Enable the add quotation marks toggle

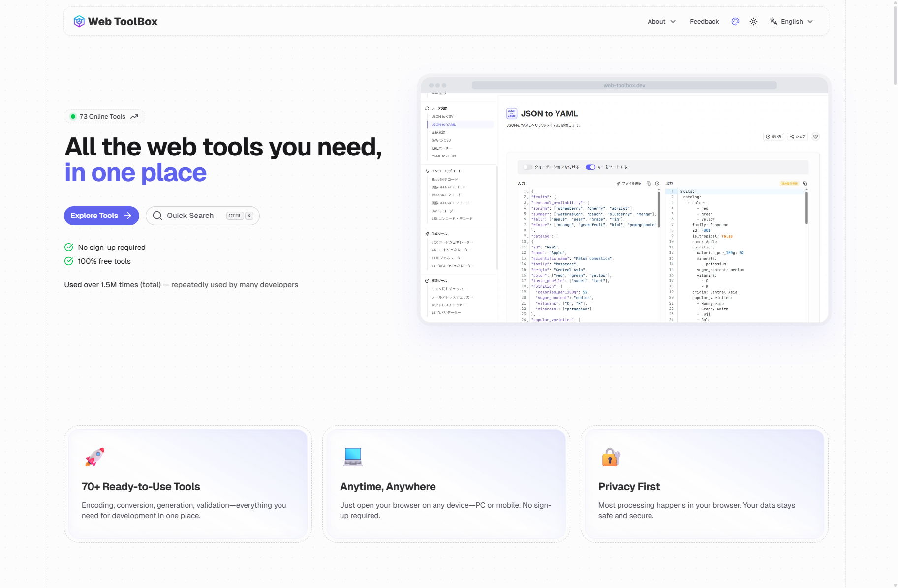click(x=527, y=167)
